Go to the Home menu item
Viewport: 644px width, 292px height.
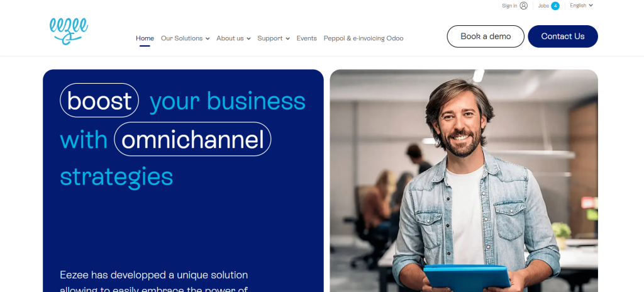tap(145, 38)
